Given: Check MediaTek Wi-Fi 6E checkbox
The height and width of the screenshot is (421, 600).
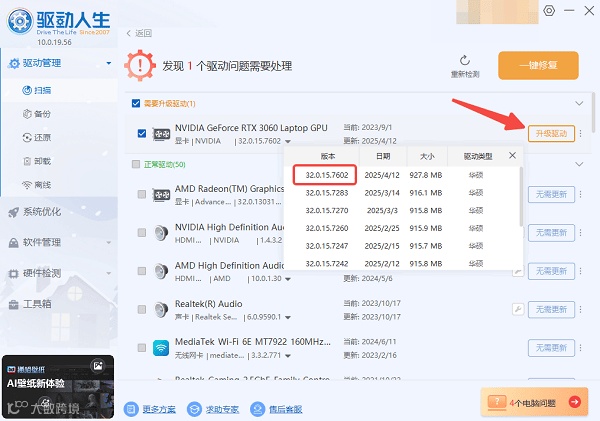Looking at the screenshot, I should coord(142,348).
